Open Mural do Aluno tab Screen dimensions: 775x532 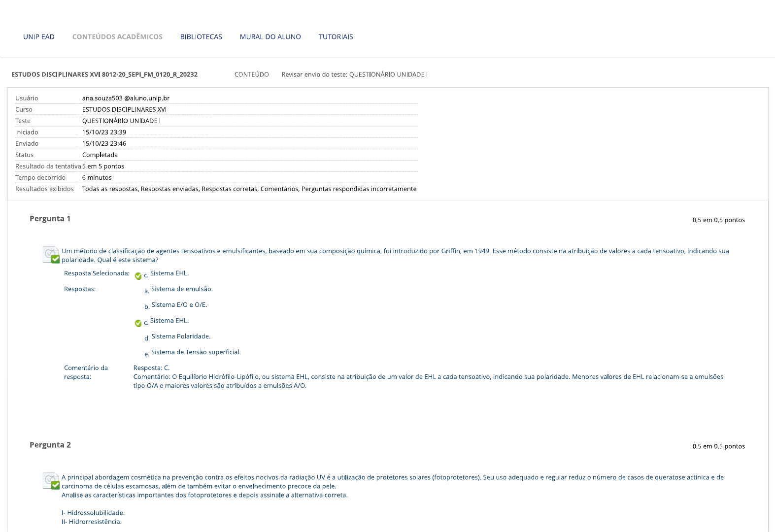[x=270, y=37]
